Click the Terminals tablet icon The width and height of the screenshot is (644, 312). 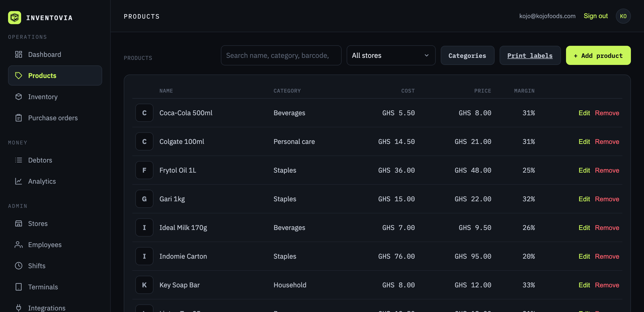coord(19,287)
